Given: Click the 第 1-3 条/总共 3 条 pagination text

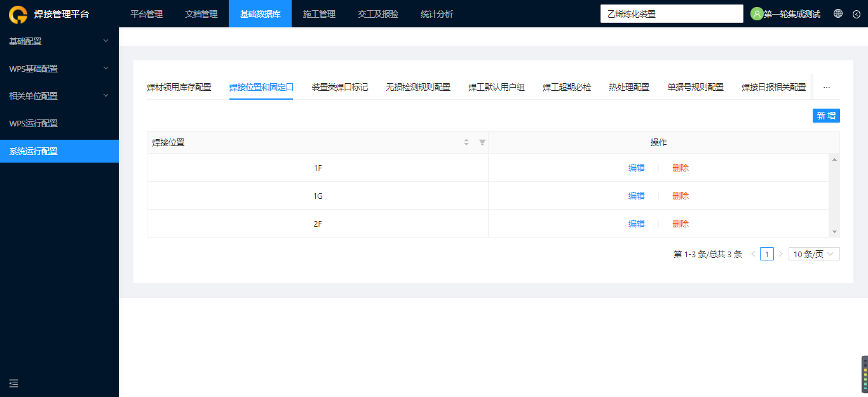Looking at the screenshot, I should tap(708, 254).
